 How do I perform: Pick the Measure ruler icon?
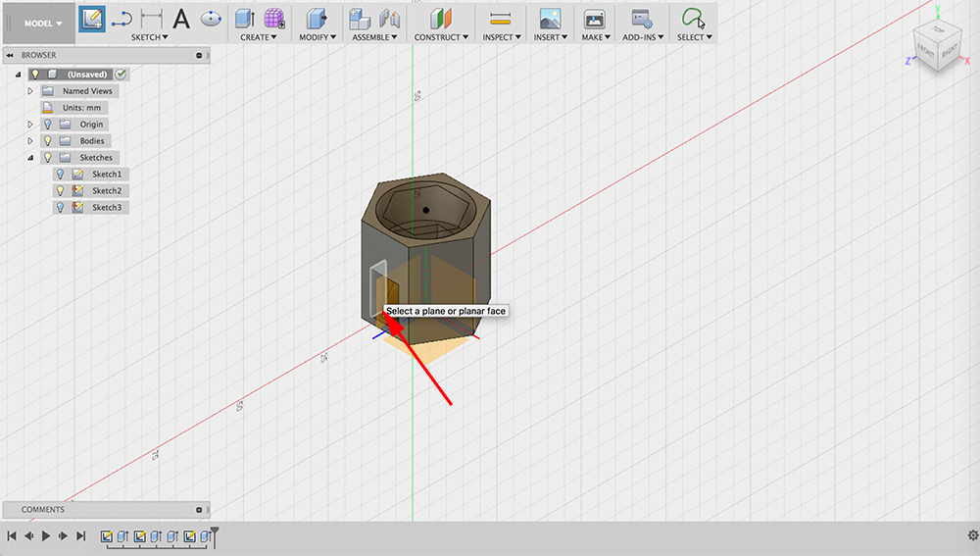point(501,19)
